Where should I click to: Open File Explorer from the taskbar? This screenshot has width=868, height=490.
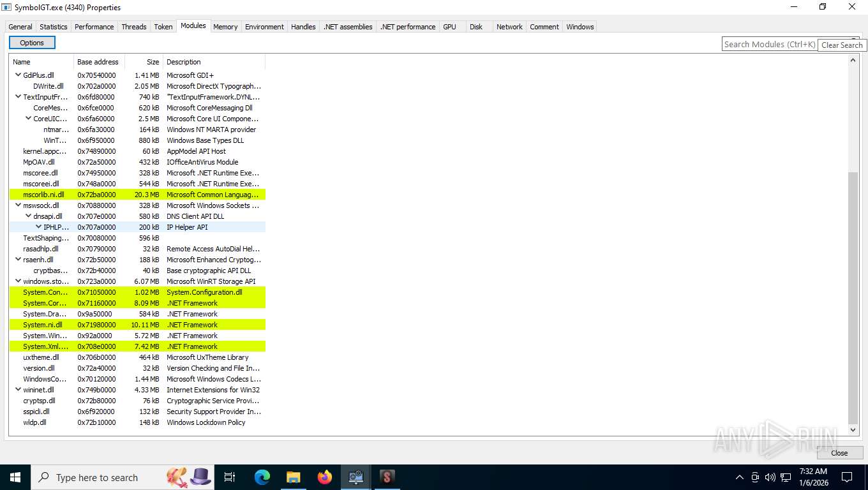(294, 477)
